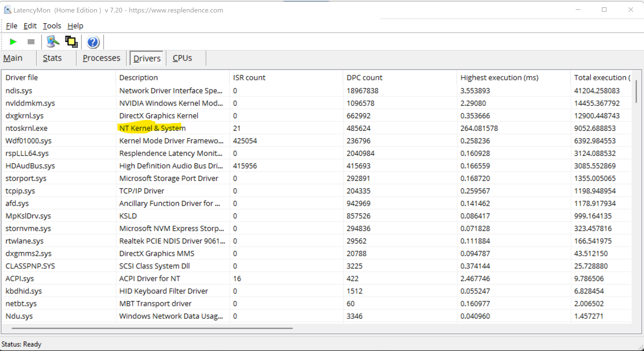Image resolution: width=644 pixels, height=351 pixels.
Task: Switch to the Stats tab
Action: tap(52, 58)
